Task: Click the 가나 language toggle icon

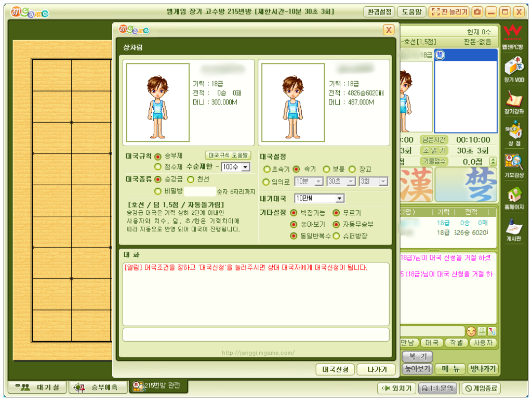Action: click(492, 331)
